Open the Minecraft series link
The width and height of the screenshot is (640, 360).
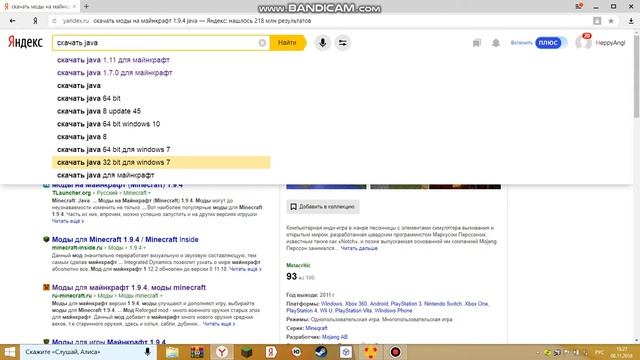(x=316, y=328)
